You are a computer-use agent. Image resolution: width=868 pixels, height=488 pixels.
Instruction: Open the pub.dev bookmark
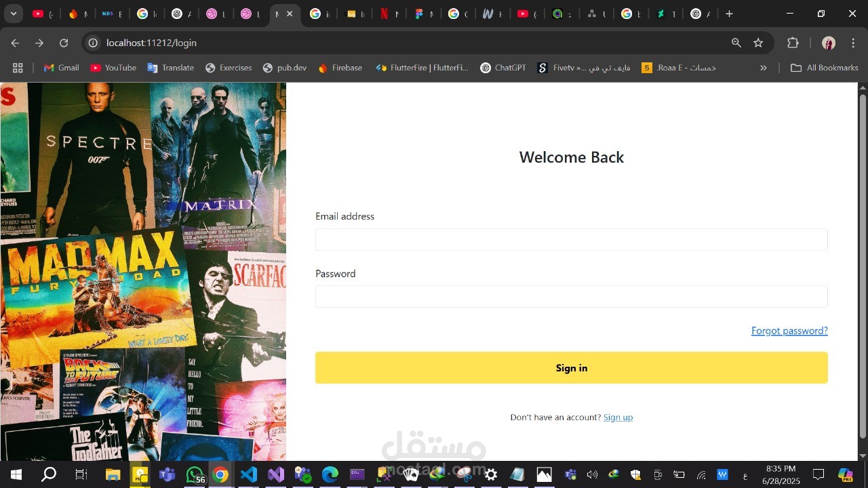point(285,68)
